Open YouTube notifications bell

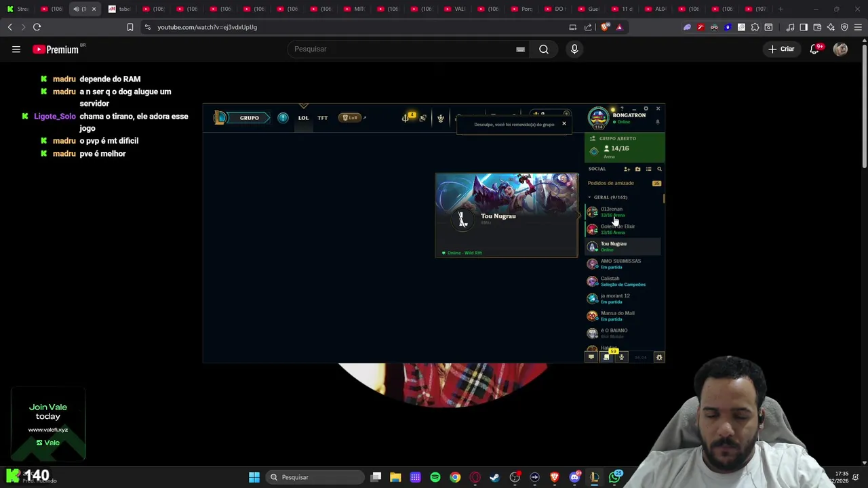815,49
